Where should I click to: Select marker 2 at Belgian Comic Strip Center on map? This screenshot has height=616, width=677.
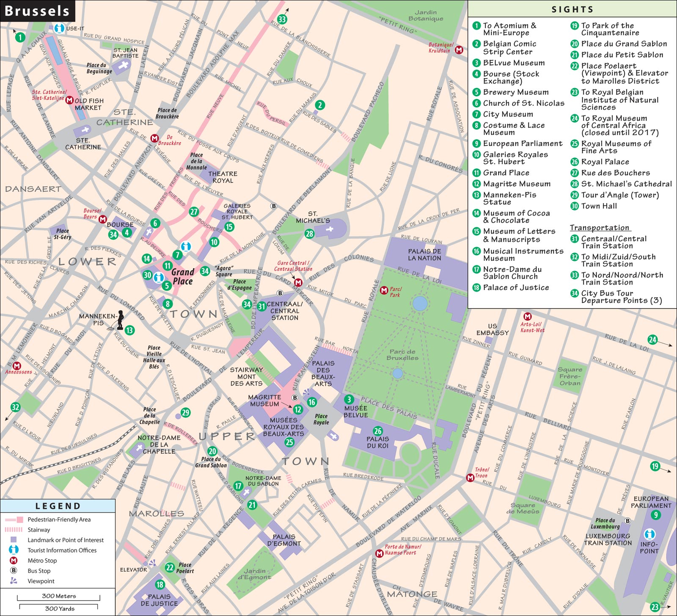(320, 105)
